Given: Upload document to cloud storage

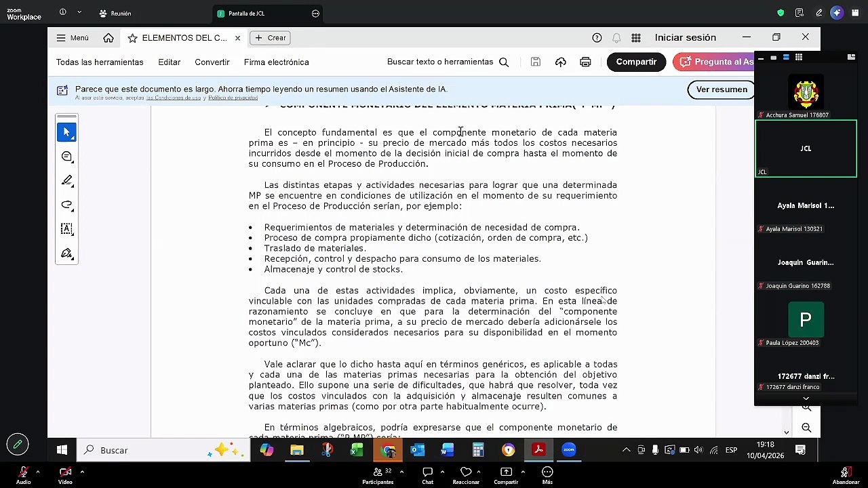Looking at the screenshot, I should [560, 62].
